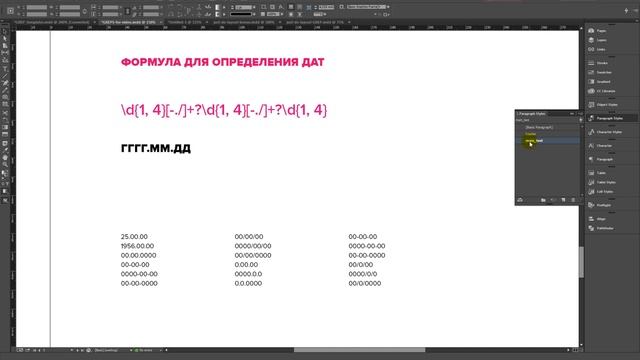Select the Type tool
This screenshot has width=640, height=360.
click(x=5, y=68)
